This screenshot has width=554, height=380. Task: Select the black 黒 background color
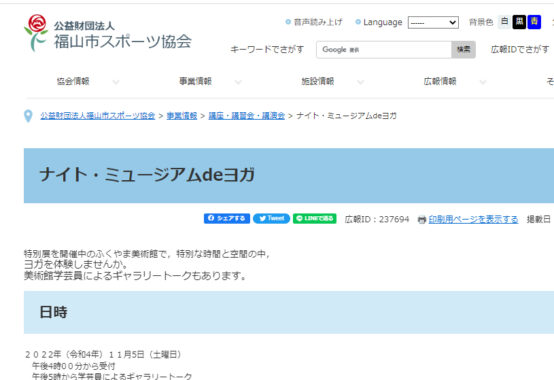(x=519, y=22)
